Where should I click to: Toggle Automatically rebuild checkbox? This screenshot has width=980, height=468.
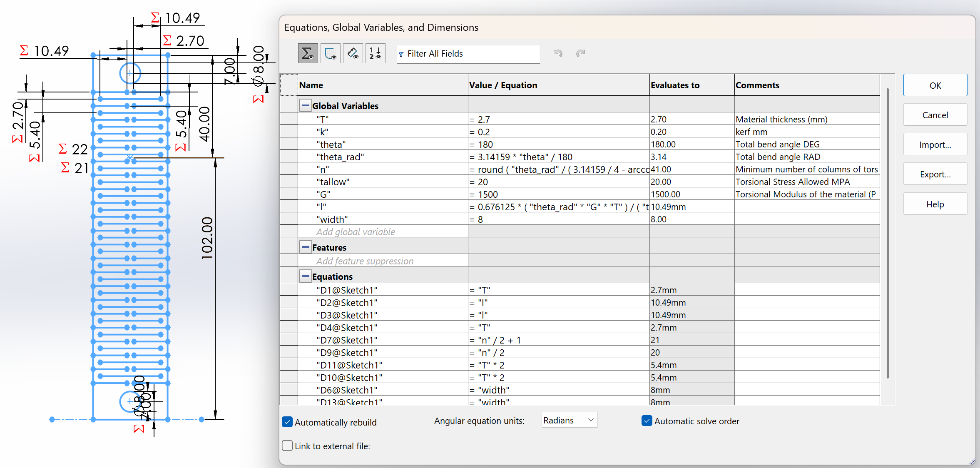pos(287,422)
